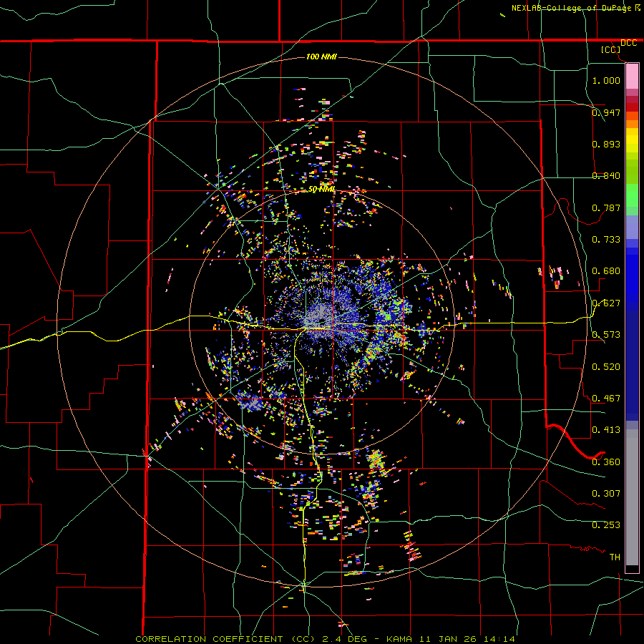Click the 0.520 color scale value
The height and width of the screenshot is (644, 644).
tap(606, 367)
